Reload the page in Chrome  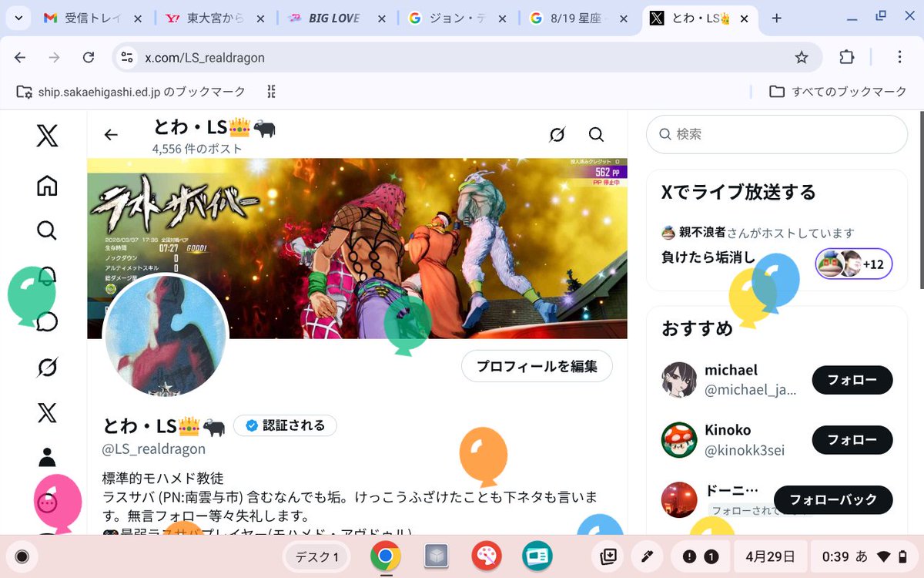tap(88, 57)
